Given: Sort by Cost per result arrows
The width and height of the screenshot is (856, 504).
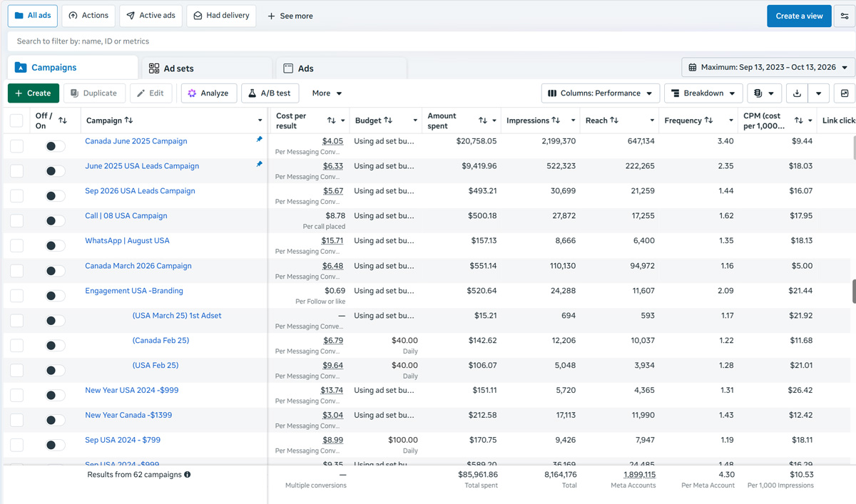Looking at the screenshot, I should coord(331,120).
